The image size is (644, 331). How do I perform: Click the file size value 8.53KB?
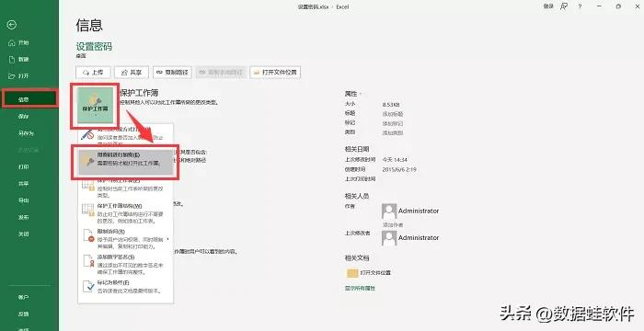click(x=391, y=105)
